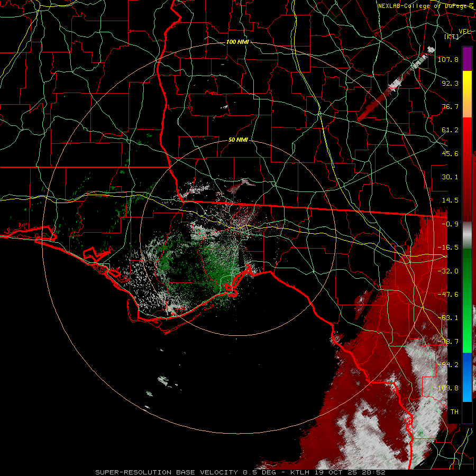The height and width of the screenshot is (476, 476).
Task: Click the -63.1 velocity scale value
Action: 448,318
